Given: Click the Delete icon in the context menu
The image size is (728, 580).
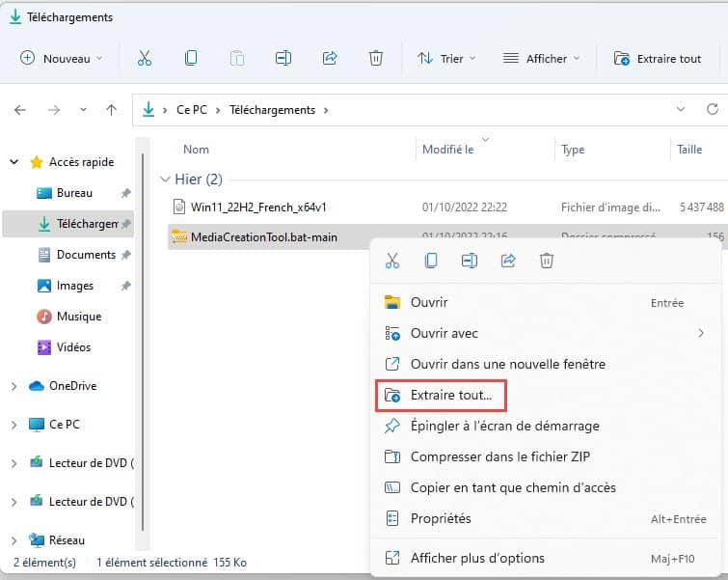Looking at the screenshot, I should coord(547,261).
